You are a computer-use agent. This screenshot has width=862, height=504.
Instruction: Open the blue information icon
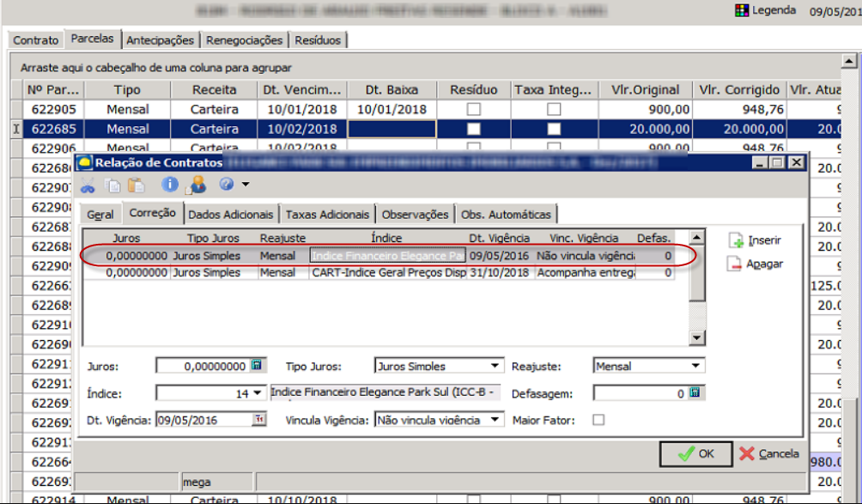(170, 185)
